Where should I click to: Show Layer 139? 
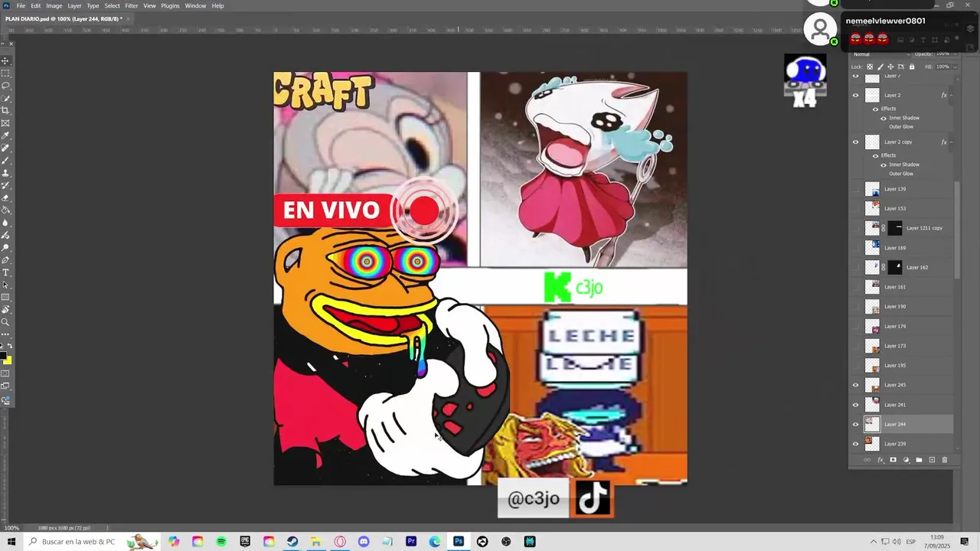(856, 189)
